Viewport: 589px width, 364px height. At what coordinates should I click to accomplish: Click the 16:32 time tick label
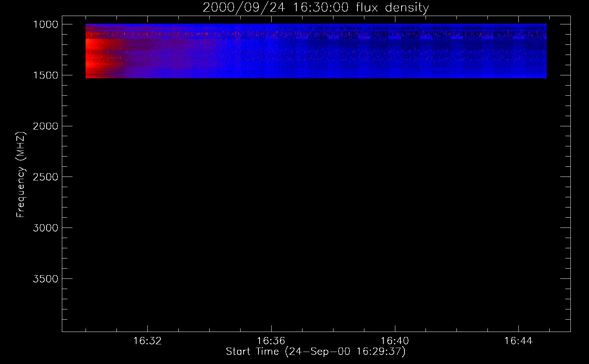(147, 341)
